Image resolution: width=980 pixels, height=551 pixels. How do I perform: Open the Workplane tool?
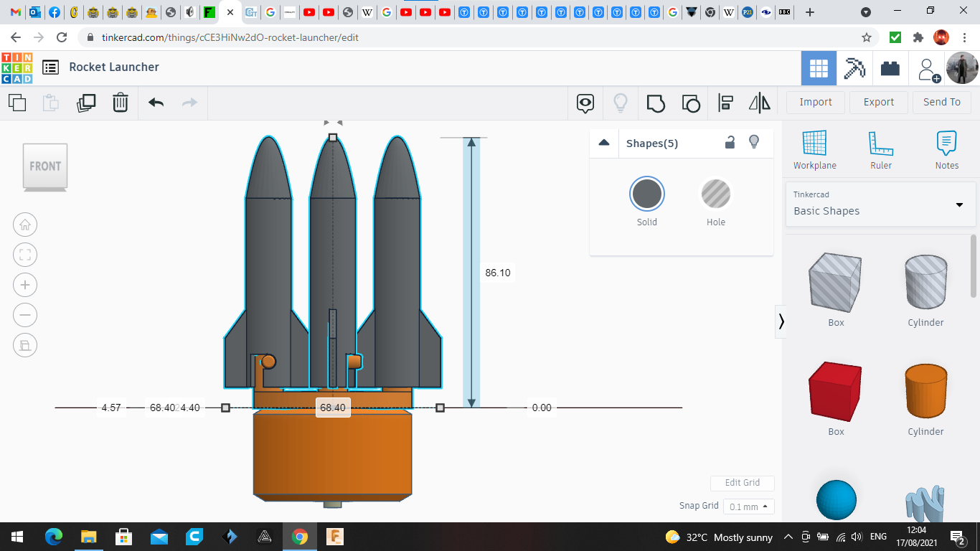tap(814, 149)
